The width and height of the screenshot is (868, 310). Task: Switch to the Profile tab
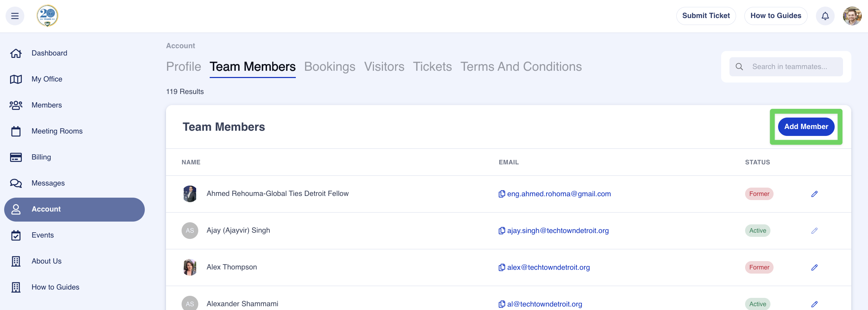183,67
